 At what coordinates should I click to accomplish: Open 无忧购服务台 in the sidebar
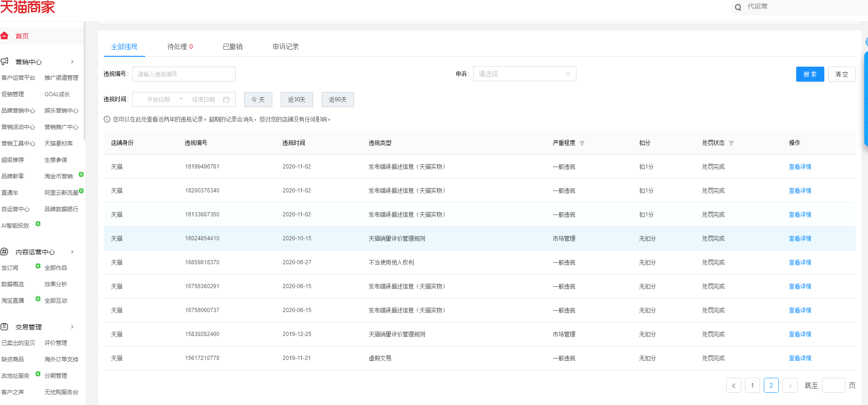pyautogui.click(x=61, y=392)
